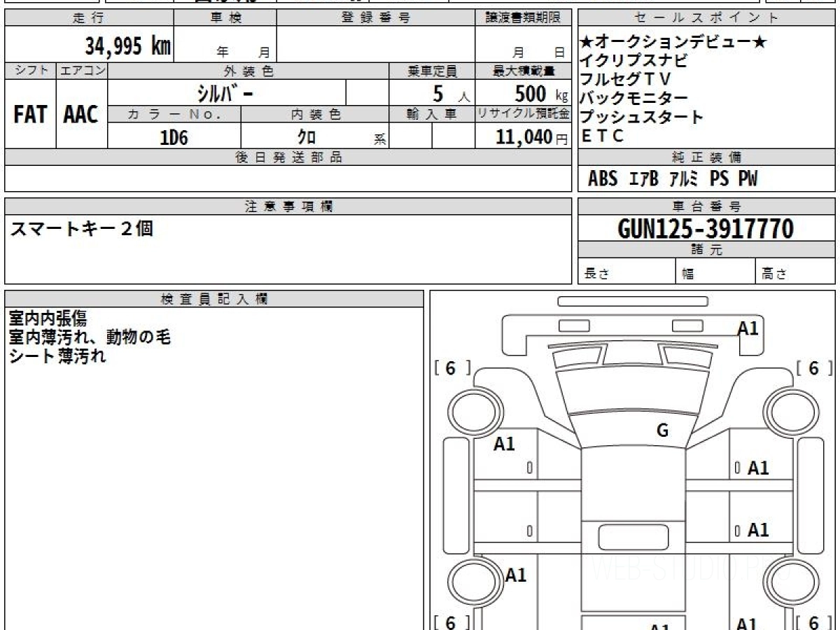Select chassis number GUN125-3917770
The height and width of the screenshot is (630, 840).
coord(706,228)
